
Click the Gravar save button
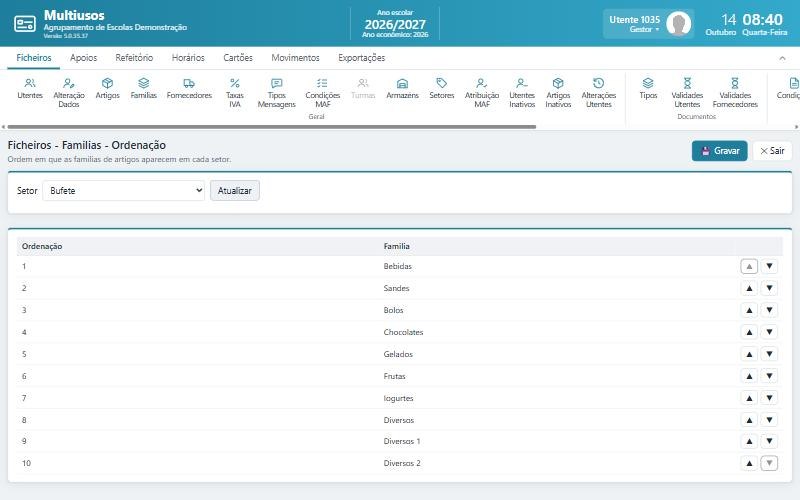719,151
